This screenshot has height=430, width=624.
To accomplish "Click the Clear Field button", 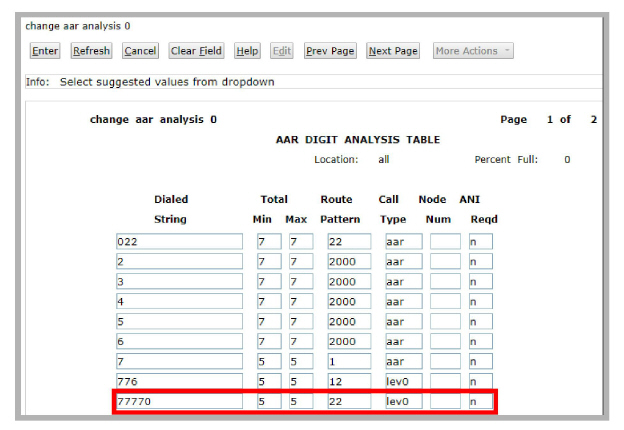I will 196,51.
